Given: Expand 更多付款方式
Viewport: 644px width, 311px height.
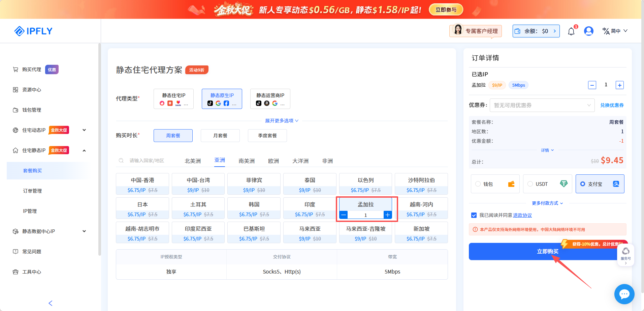Looking at the screenshot, I should point(547,203).
